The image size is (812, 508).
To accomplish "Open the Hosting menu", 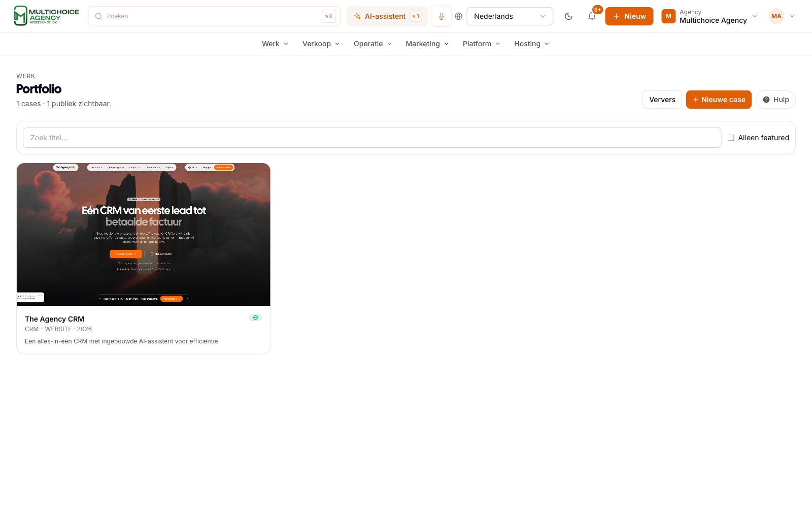I will (531, 44).
